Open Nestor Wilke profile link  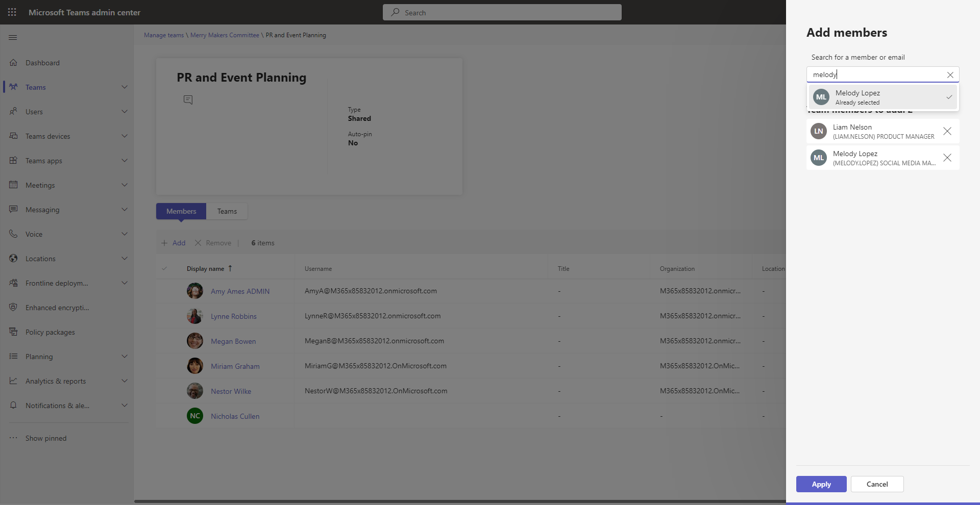[x=231, y=391]
